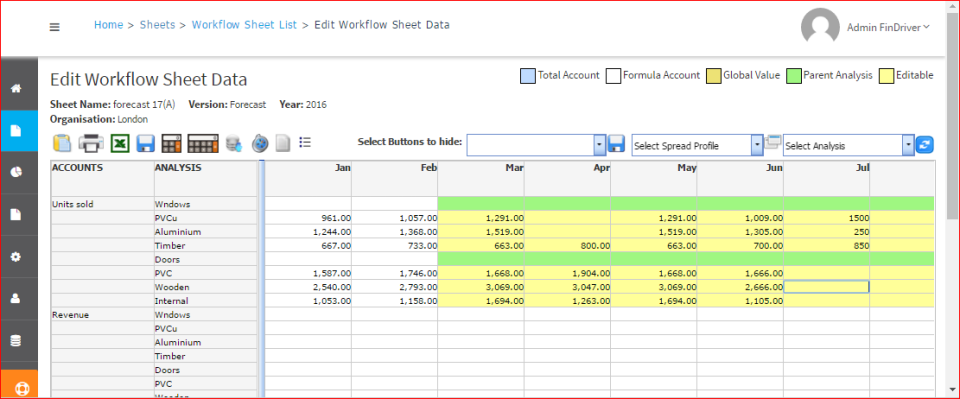The image size is (960, 399).
Task: Select cell with value 2,666.00
Action: tap(740, 287)
